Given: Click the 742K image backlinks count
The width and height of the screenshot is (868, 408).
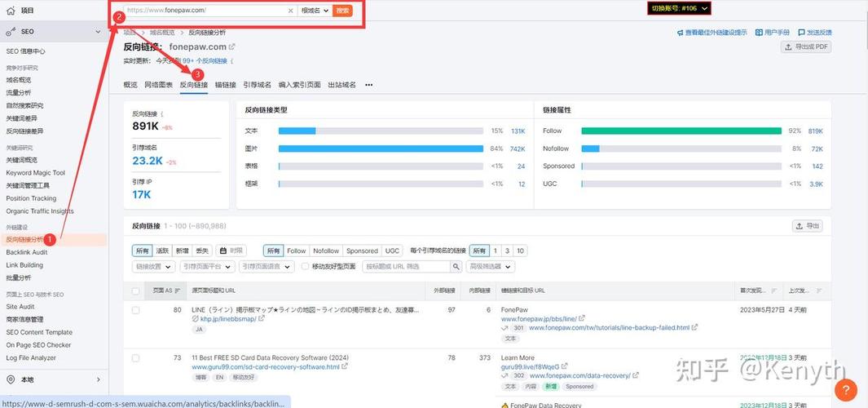Looking at the screenshot, I should [x=518, y=149].
